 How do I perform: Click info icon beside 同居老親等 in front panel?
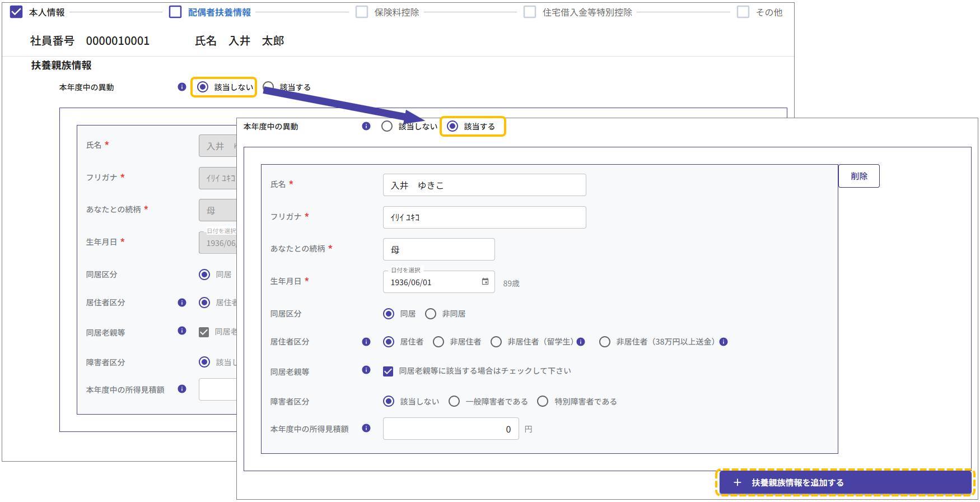(x=366, y=370)
